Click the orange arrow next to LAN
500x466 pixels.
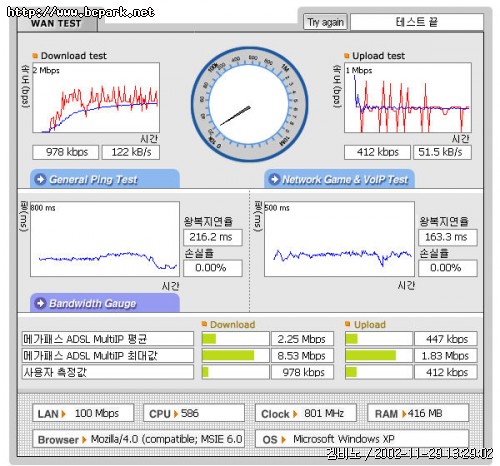click(63, 414)
